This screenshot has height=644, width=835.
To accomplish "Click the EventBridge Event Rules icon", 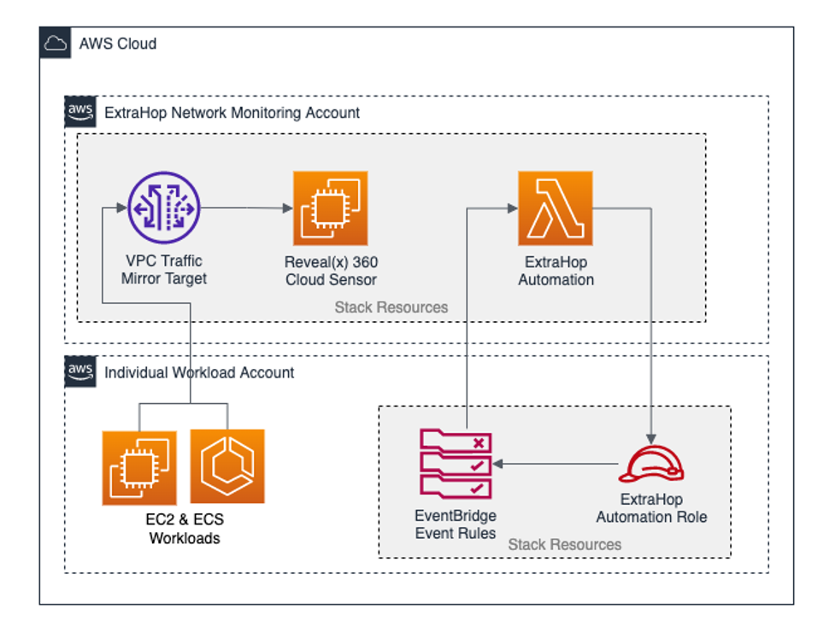I will tap(455, 464).
